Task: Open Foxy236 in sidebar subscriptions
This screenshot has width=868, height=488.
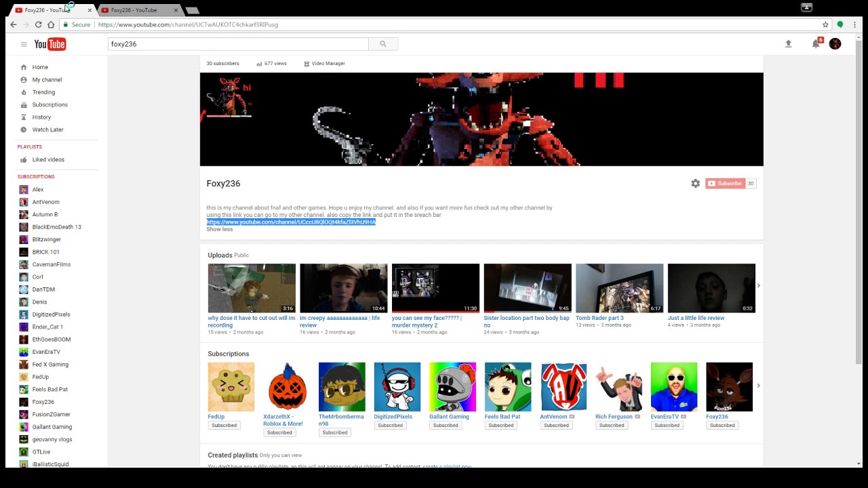Action: coord(43,402)
